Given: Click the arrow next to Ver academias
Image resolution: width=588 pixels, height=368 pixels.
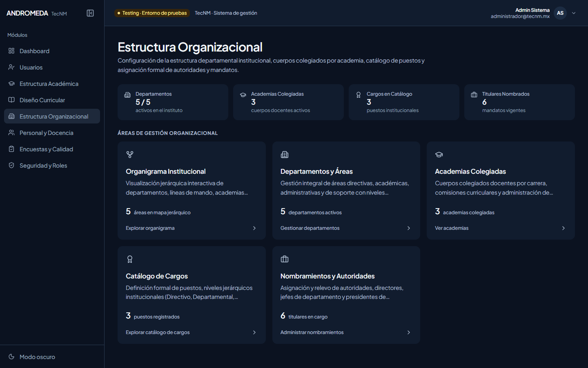Looking at the screenshot, I should pos(563,228).
